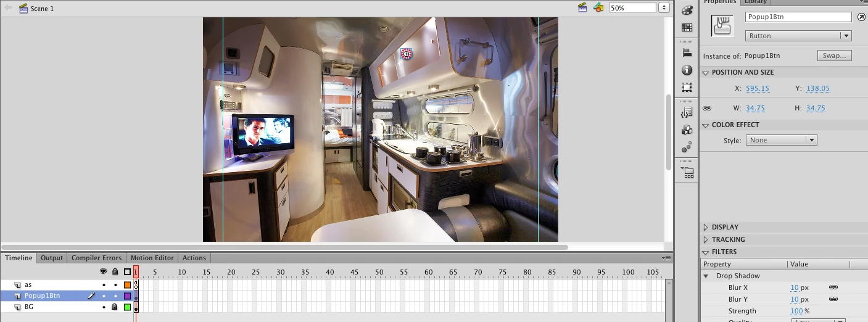The image size is (868, 322).
Task: Switch to the Timeline tab
Action: [19, 258]
